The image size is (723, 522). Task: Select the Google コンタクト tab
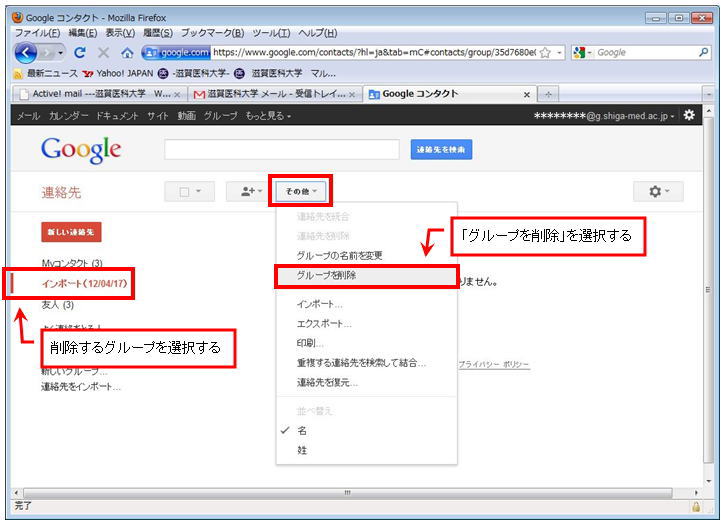point(450,94)
